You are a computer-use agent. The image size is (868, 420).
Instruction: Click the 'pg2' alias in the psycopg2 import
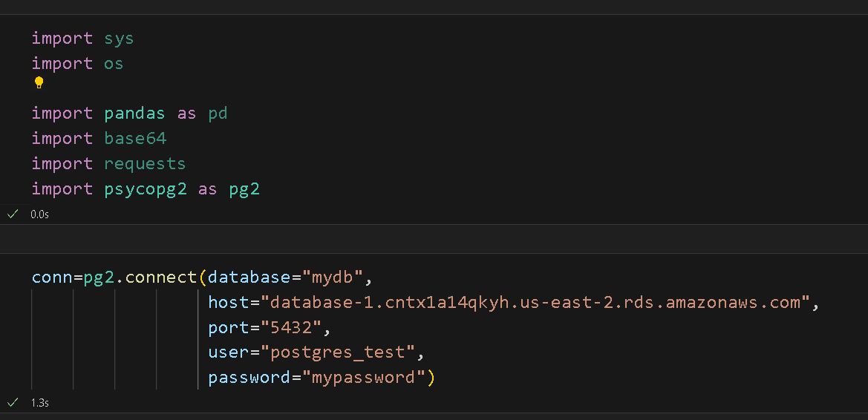244,189
